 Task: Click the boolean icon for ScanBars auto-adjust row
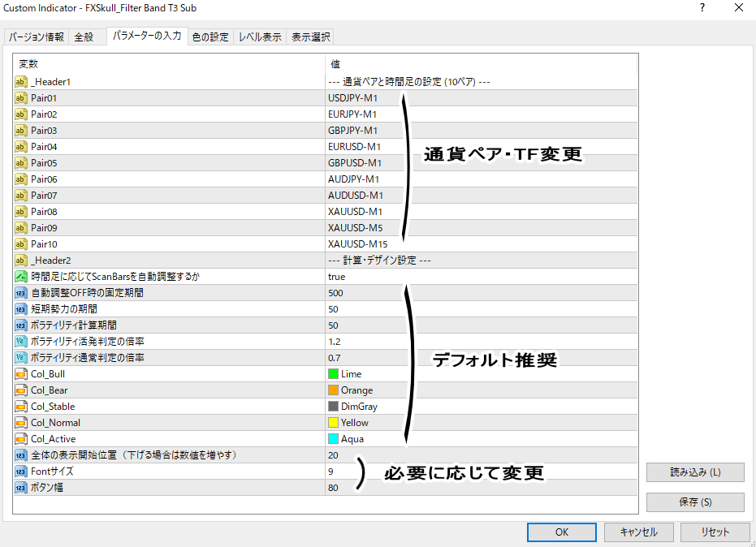(21, 277)
